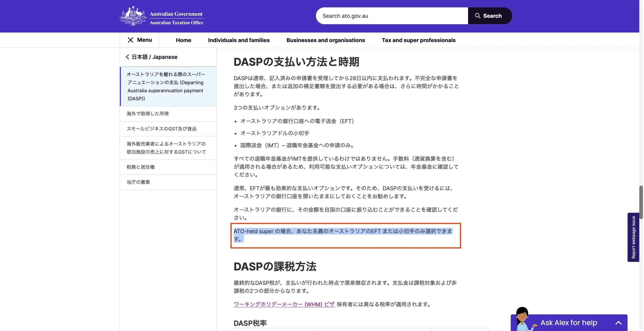
Task: Click the page vertical scrollbar thumb
Action: [641, 202]
